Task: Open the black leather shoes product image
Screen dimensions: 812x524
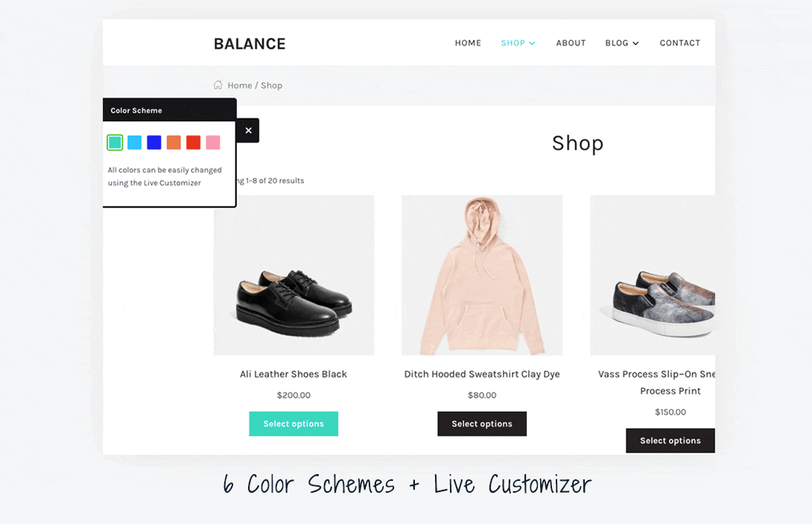Action: pos(294,275)
